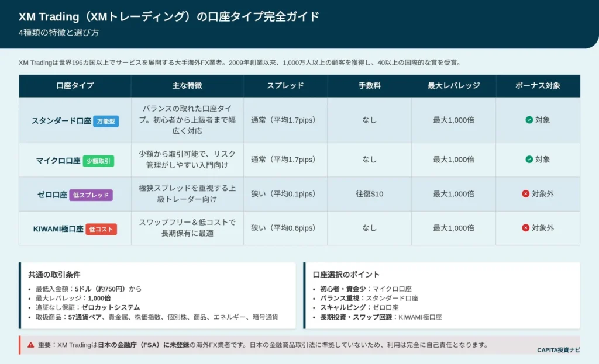Click the マイクロ口座 account name
Viewport: 599px width, 364px height.
tap(58, 161)
